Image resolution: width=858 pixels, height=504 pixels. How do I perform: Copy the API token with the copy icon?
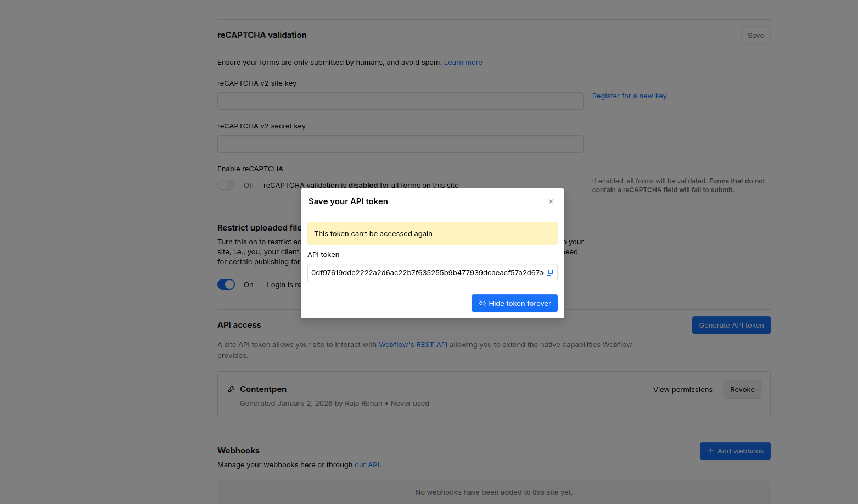(x=549, y=272)
